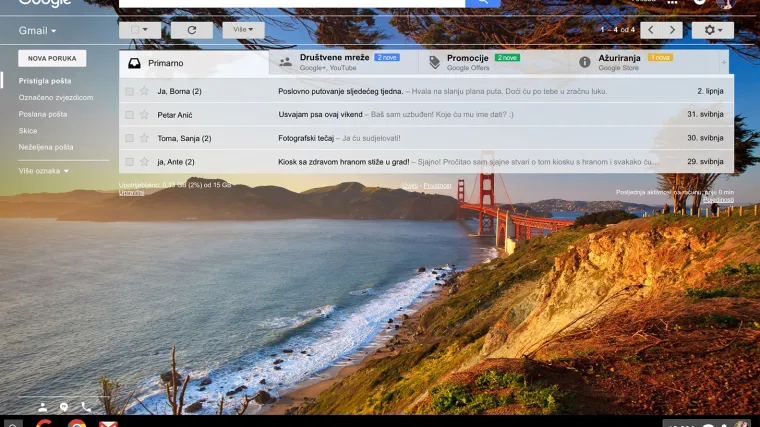
Task: Select the email from ja, Ante
Action: coord(129,162)
